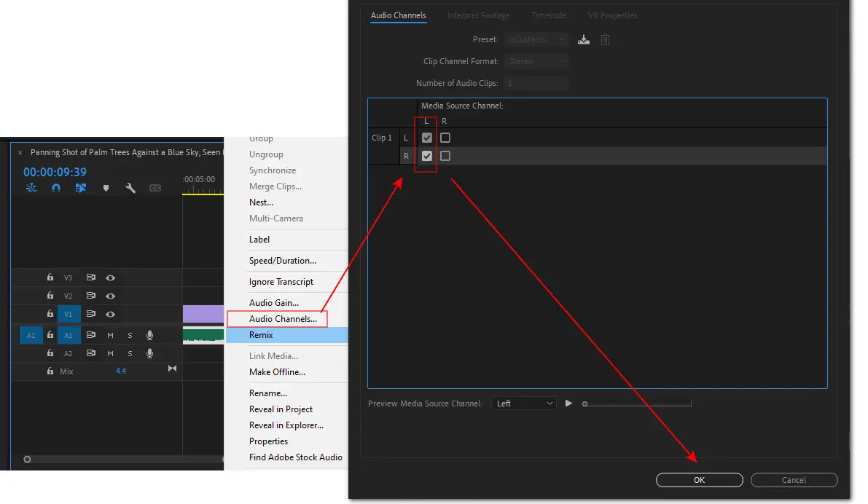Toggle track lock for V3
The image size is (868, 504).
(x=50, y=277)
